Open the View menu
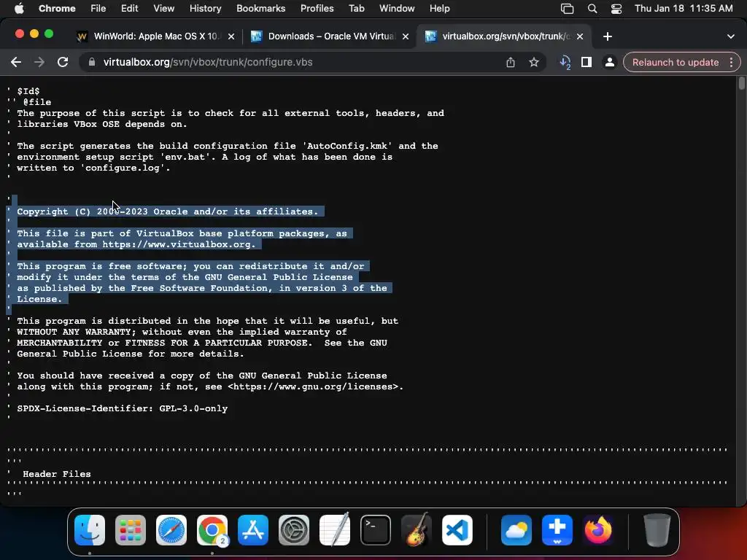Screen dimensions: 747x560 tap(163, 8)
